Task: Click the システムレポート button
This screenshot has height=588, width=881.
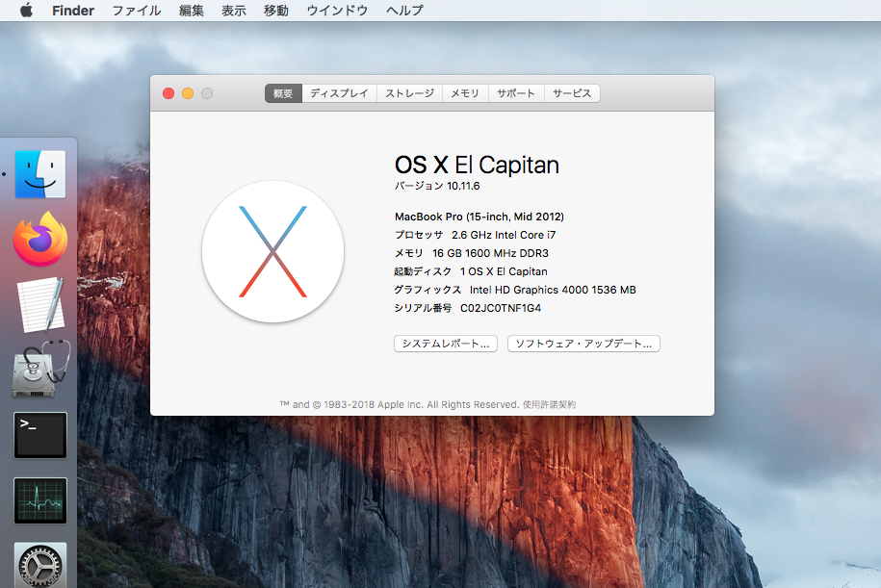Action: [446, 344]
